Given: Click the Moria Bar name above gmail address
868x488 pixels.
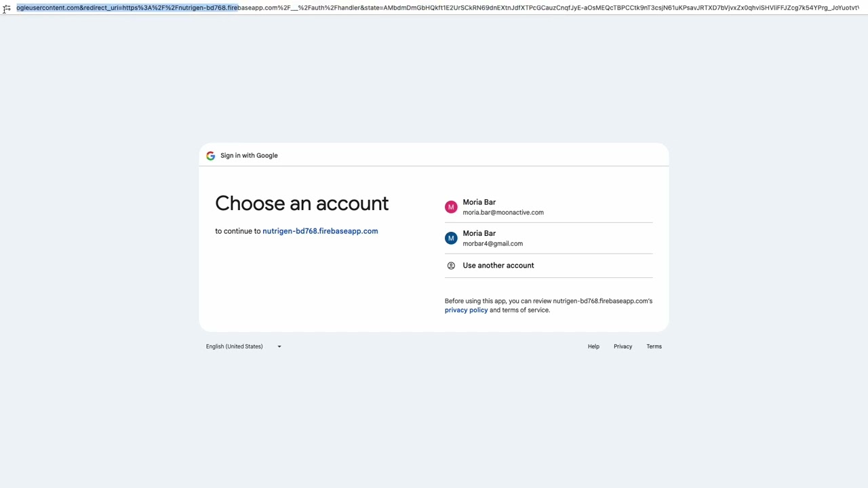Looking at the screenshot, I should coord(479,233).
